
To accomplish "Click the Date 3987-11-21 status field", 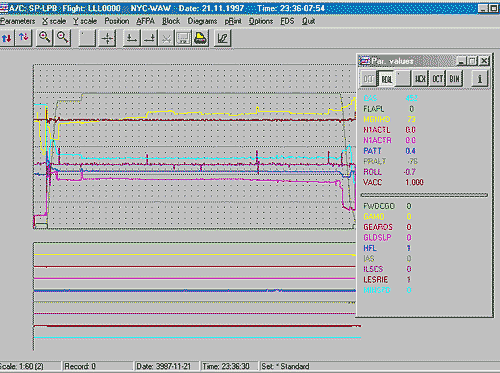I will coord(167,366).
